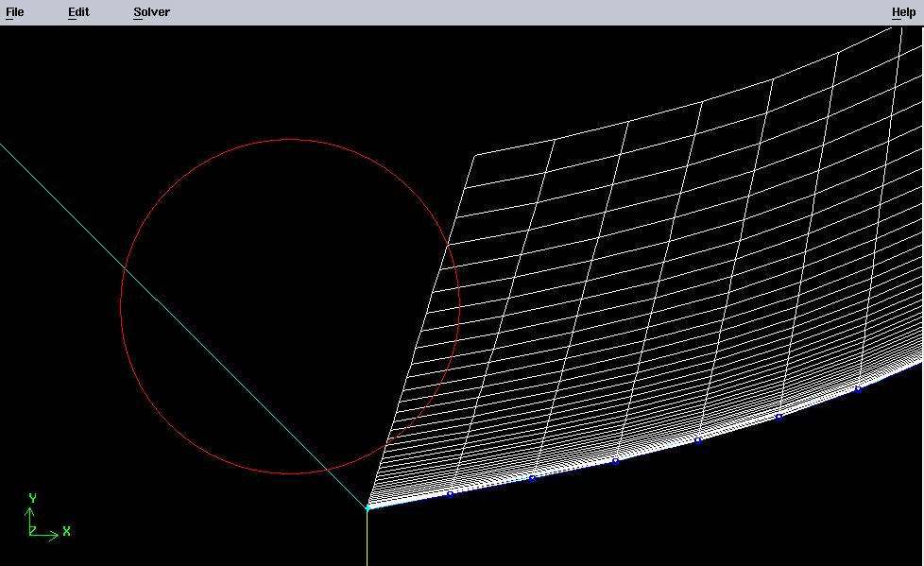Viewport: 924px width, 566px height.
Task: Select the origin of the green axis triad
Action: [x=31, y=534]
